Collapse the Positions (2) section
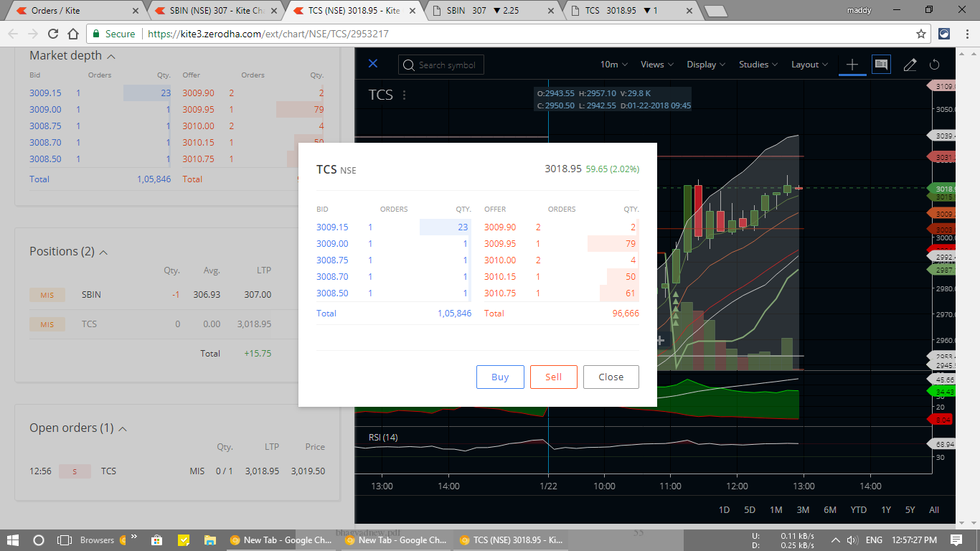This screenshot has width=980, height=551. pyautogui.click(x=103, y=252)
